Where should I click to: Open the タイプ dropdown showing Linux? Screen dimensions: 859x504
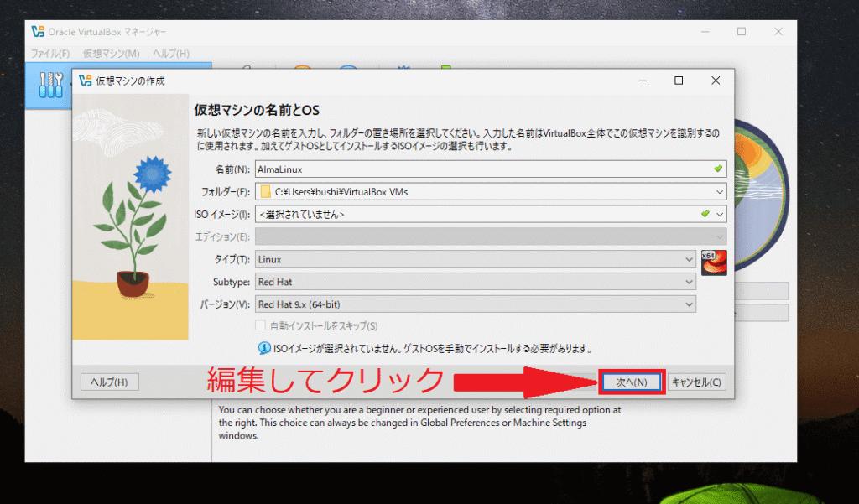tap(476, 259)
